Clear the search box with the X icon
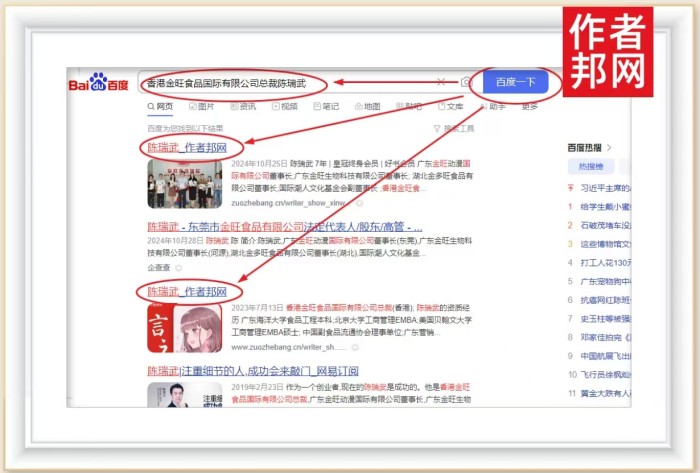Image resolution: width=700 pixels, height=473 pixels. pyautogui.click(x=441, y=82)
